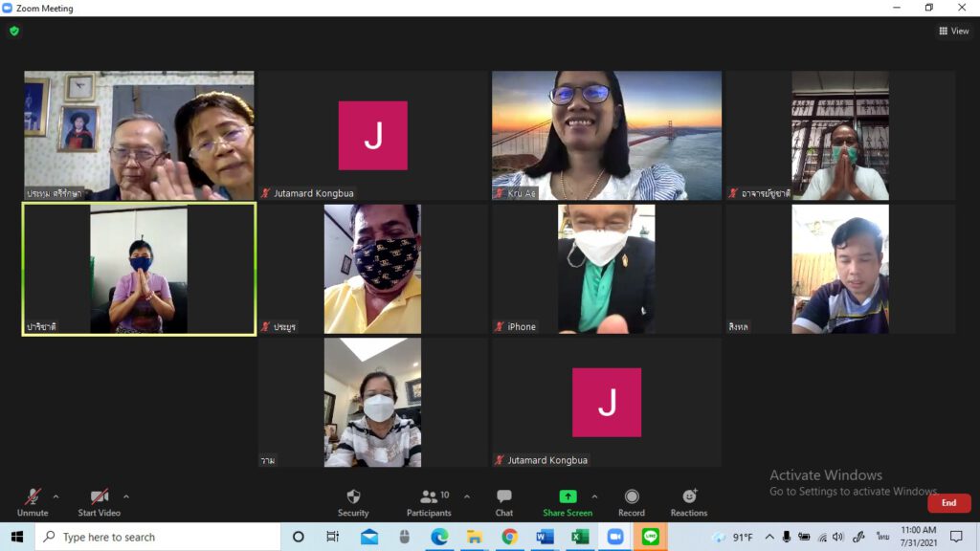Click Zoom icon on taskbar
The height and width of the screenshot is (551, 980).
point(615,537)
